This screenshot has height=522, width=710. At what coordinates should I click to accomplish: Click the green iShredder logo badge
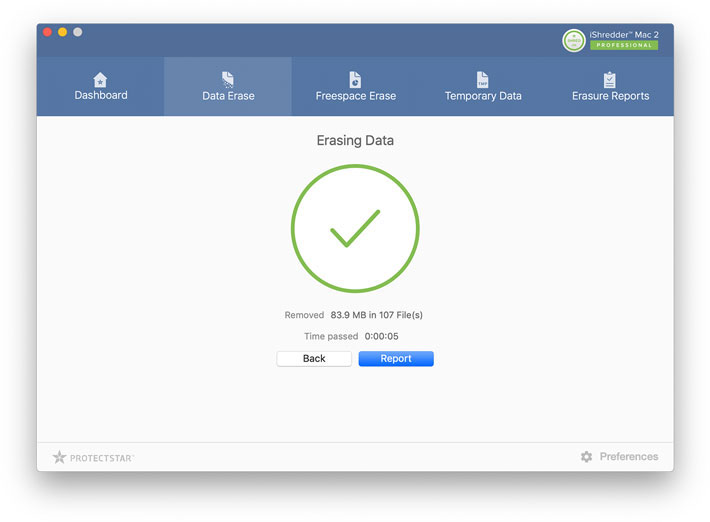[574, 40]
